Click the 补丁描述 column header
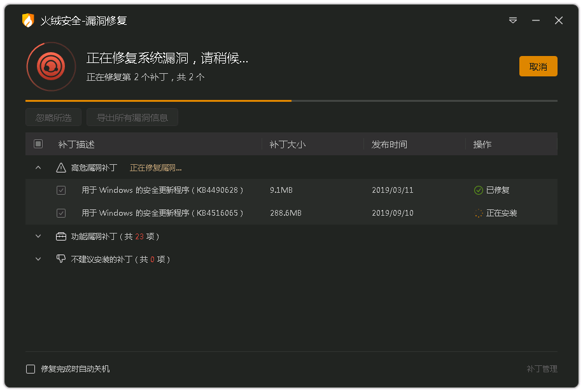The image size is (583, 392). pyautogui.click(x=76, y=144)
